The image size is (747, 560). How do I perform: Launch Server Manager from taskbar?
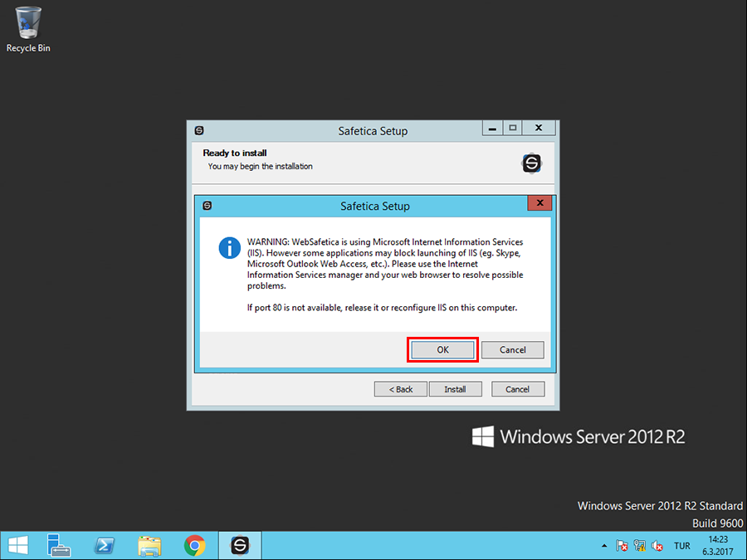pos(59,546)
